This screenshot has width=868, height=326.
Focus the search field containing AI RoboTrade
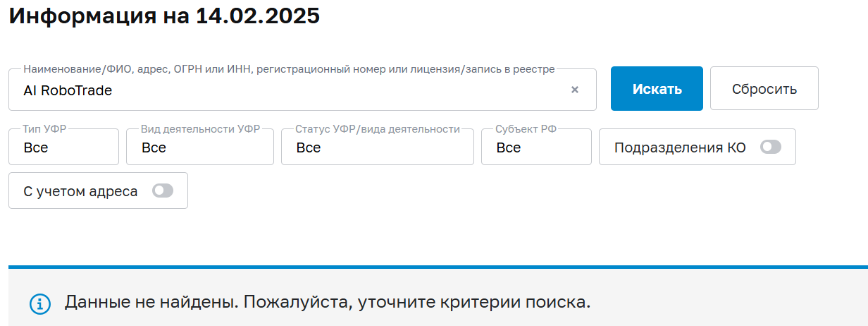click(282, 90)
